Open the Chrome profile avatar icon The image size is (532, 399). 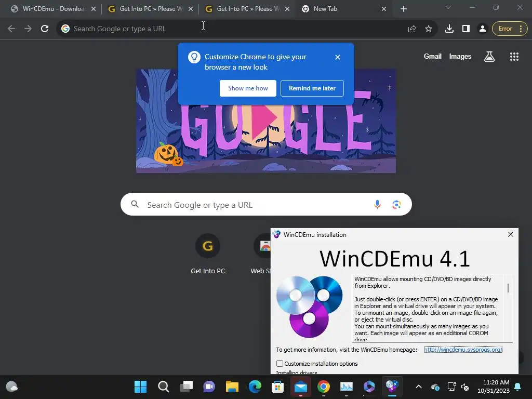click(x=482, y=29)
